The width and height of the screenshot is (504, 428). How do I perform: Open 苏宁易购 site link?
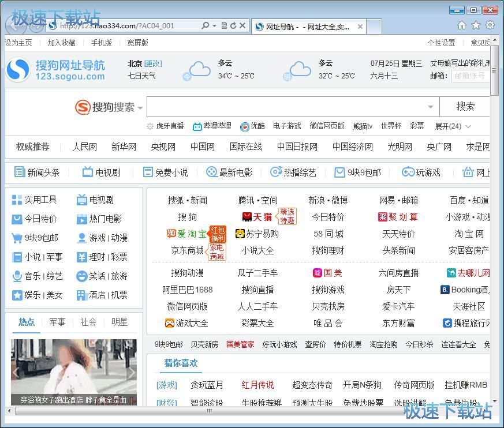[x=257, y=234]
